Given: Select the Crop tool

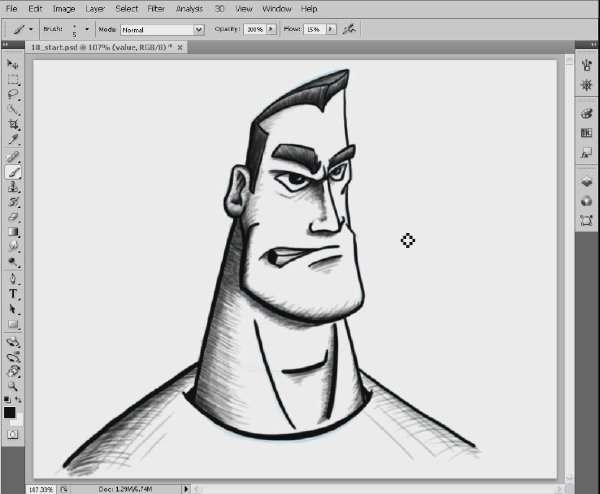Looking at the screenshot, I should pos(13,124).
